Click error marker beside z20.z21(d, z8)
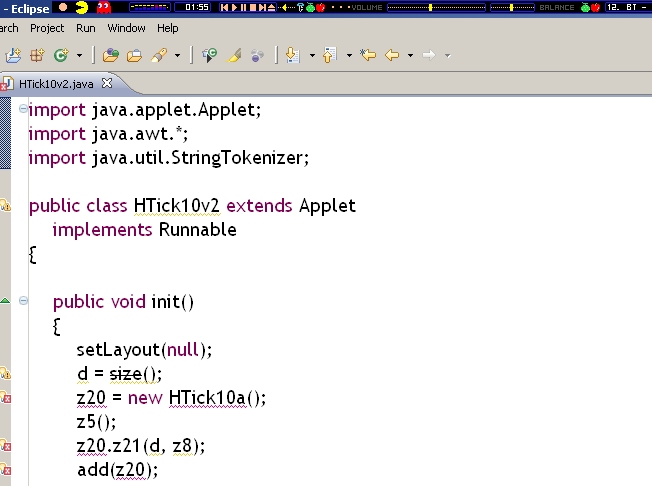This screenshot has height=486, width=652. 5,446
